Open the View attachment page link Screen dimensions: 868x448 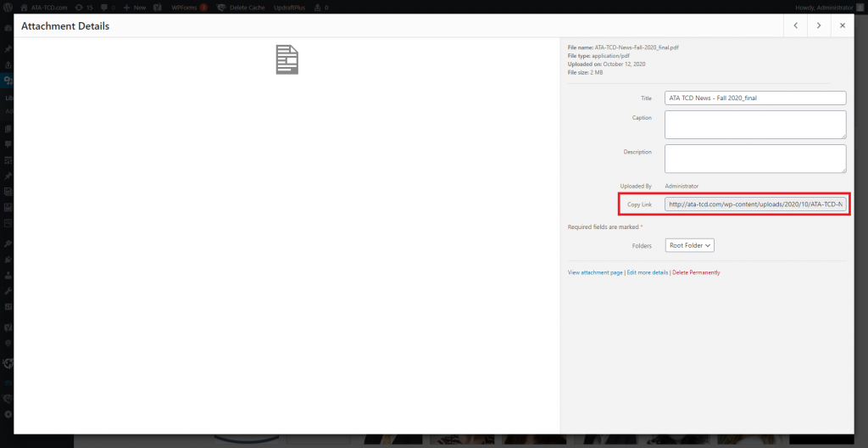click(595, 272)
